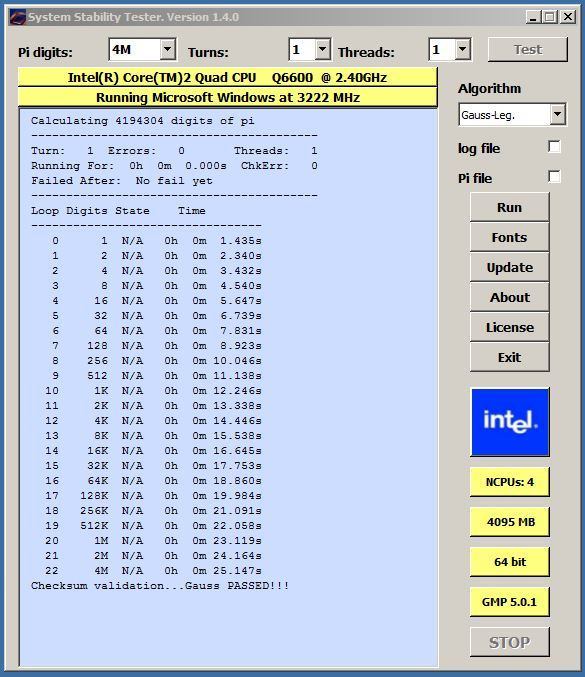Enable the log file checkbox
Viewport: 585px width, 677px height.
click(554, 147)
